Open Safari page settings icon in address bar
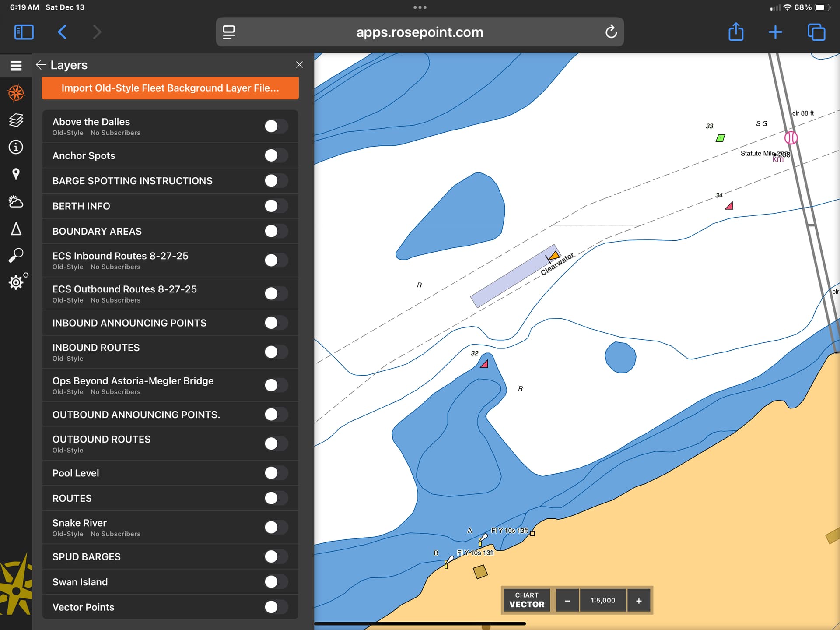Screen dimensions: 840x630 (x=228, y=32)
